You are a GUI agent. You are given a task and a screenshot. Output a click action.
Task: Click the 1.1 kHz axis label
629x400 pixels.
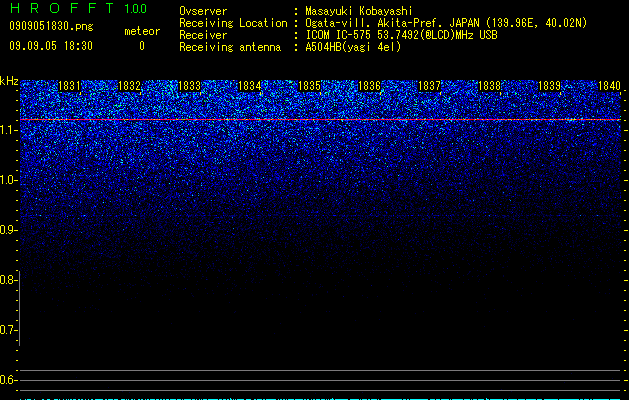pyautogui.click(x=7, y=130)
